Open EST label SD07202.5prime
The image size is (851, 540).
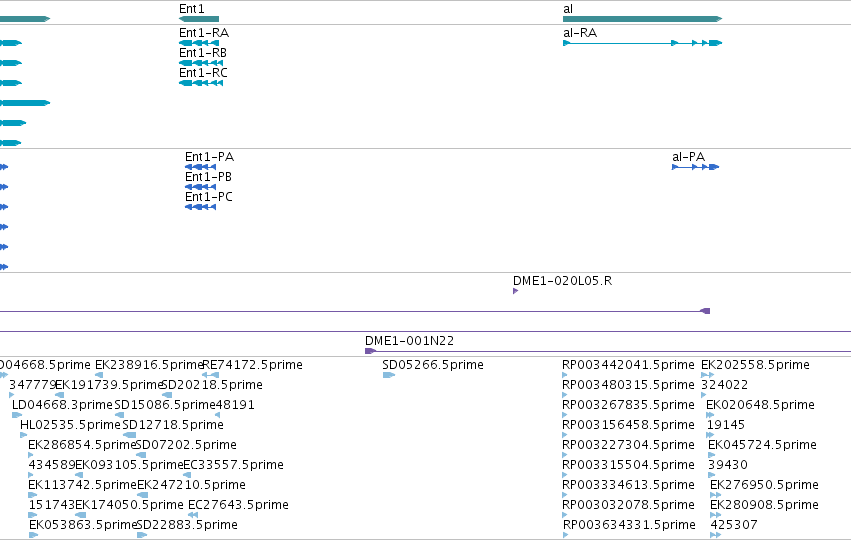(186, 445)
